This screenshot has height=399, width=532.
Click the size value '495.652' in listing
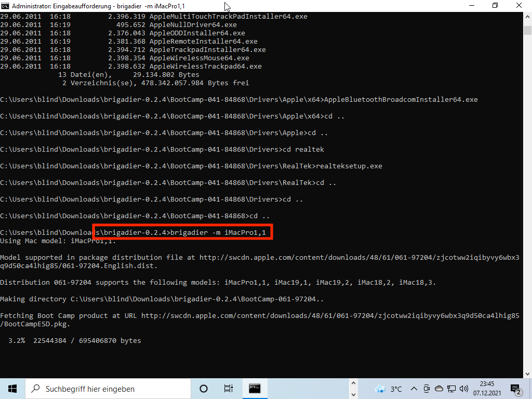click(x=131, y=25)
